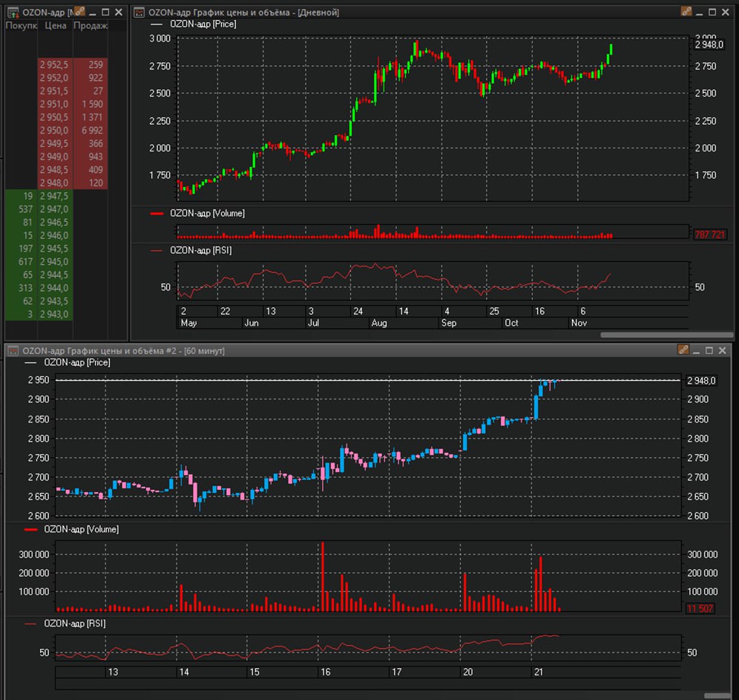The height and width of the screenshot is (700, 739).
Task: Select the ask row at 2 950,0
Action: click(x=73, y=130)
